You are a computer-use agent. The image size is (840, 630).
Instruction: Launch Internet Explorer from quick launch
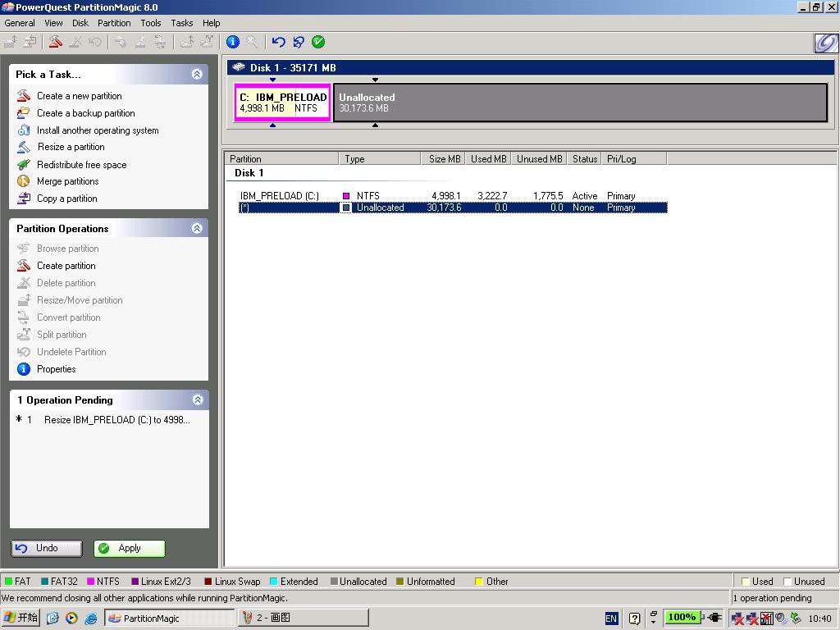coord(91,619)
